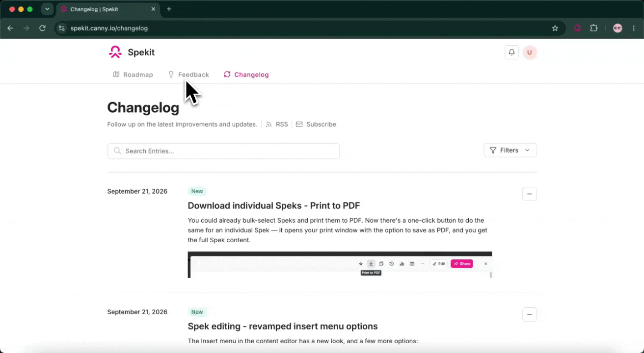The image size is (644, 353).
Task: Open a new browser tab
Action: pyautogui.click(x=169, y=9)
